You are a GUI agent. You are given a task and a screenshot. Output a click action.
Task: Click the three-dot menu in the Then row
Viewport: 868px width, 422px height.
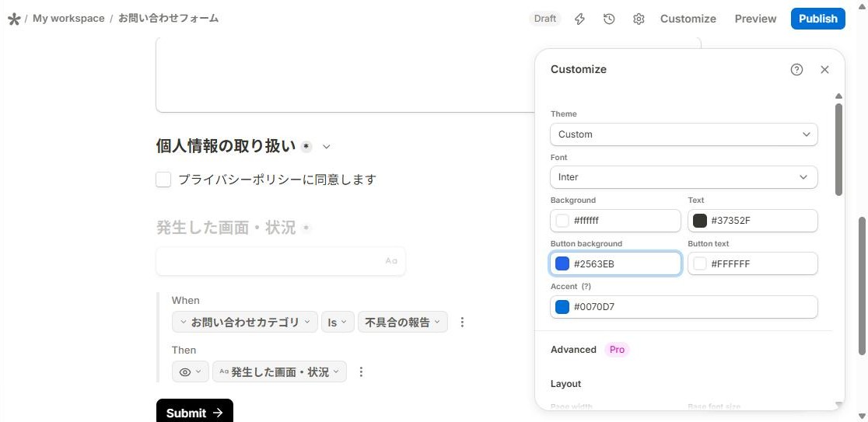point(361,371)
